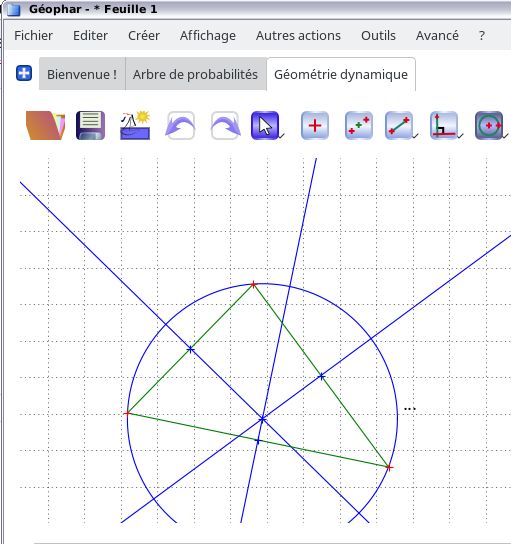The image size is (511, 544).
Task: Open the Editer menu
Action: click(90, 35)
